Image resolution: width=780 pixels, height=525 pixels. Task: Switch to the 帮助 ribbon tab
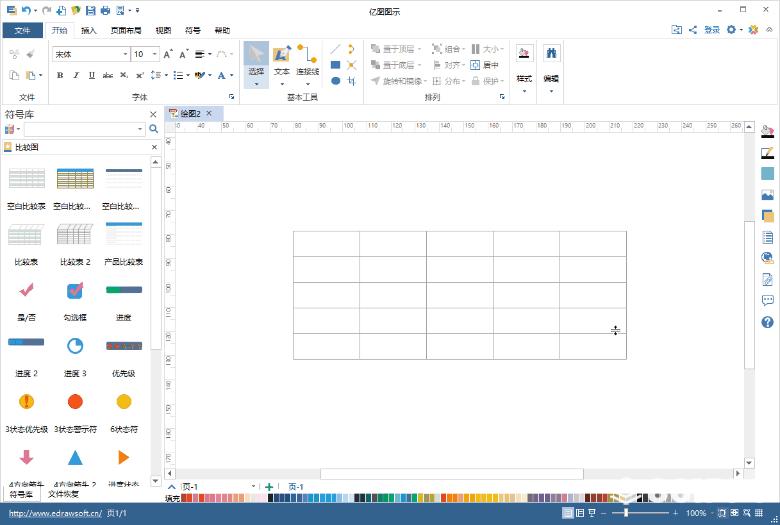(x=222, y=30)
